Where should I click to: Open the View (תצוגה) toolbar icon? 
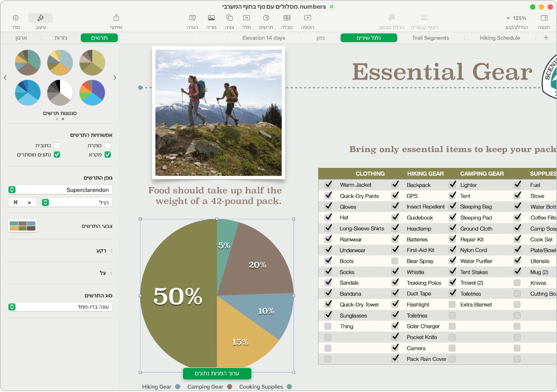coord(544,18)
